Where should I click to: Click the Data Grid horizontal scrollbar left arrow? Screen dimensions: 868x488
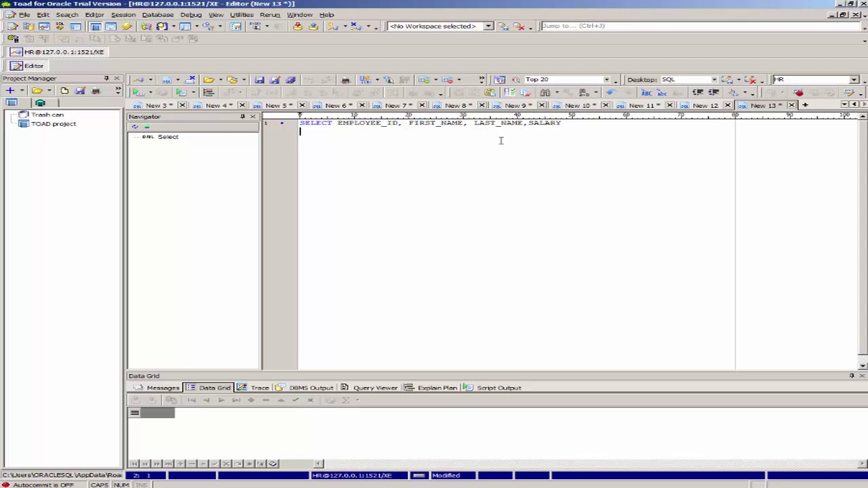click(x=319, y=464)
